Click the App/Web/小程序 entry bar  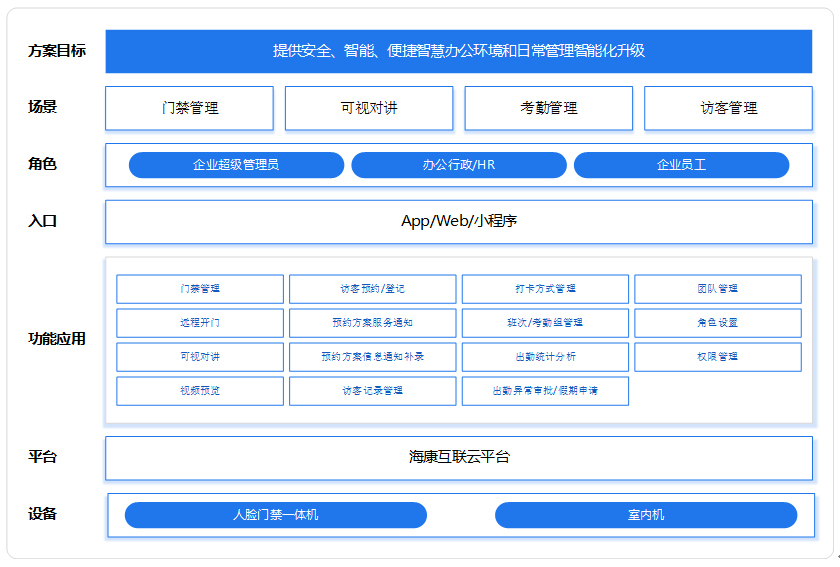[458, 222]
